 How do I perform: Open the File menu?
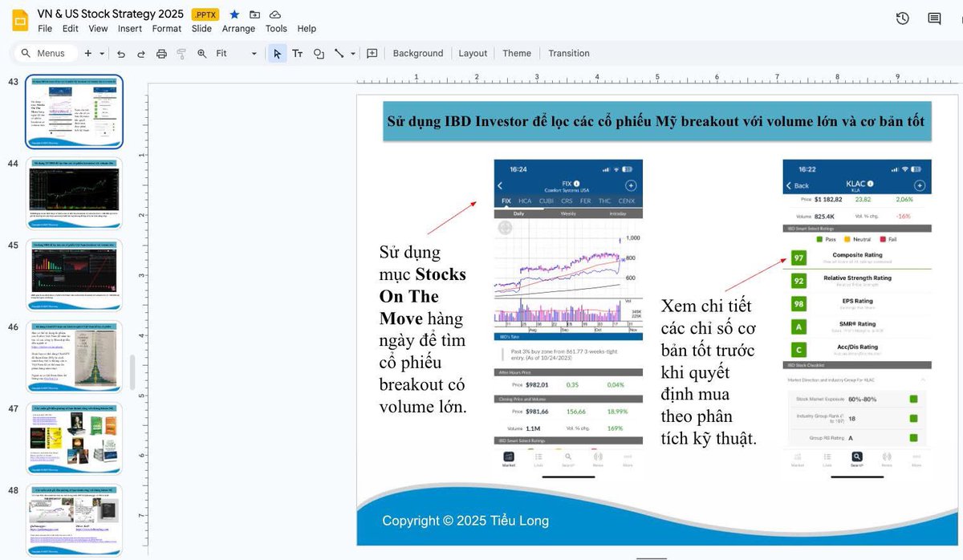tap(45, 29)
